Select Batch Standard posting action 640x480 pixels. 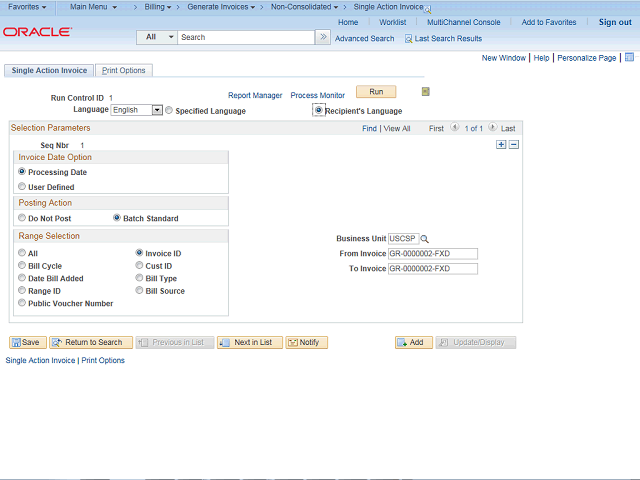click(x=117, y=218)
